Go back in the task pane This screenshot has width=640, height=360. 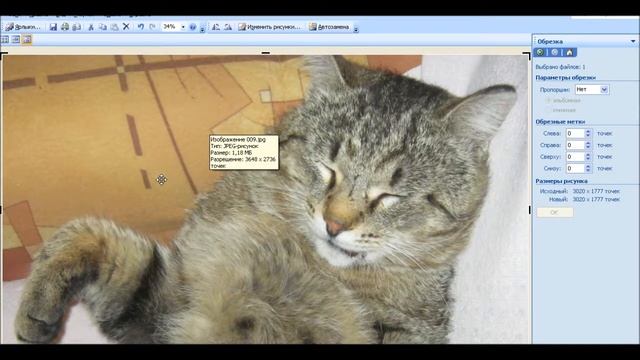point(540,52)
